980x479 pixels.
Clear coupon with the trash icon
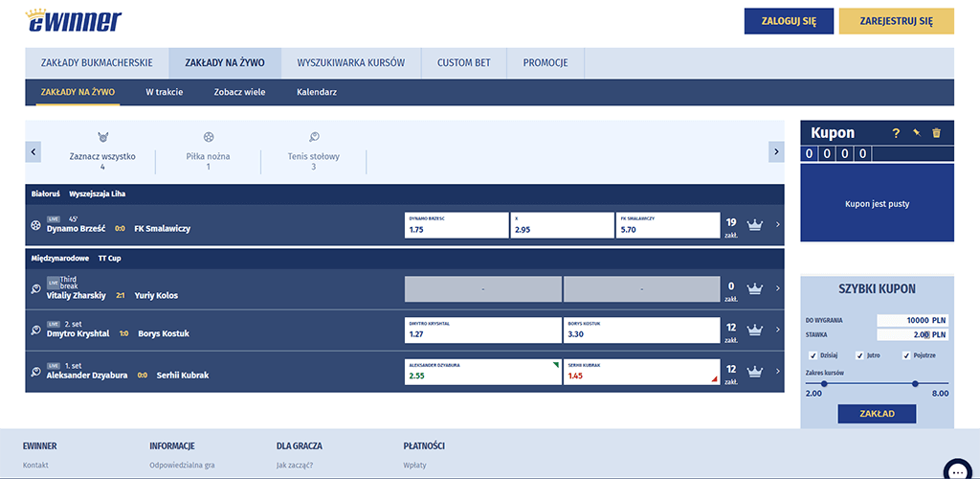pos(936,133)
